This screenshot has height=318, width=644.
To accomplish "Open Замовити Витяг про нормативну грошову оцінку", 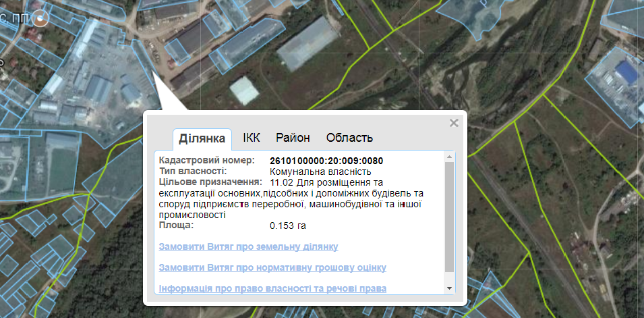I will 272,267.
